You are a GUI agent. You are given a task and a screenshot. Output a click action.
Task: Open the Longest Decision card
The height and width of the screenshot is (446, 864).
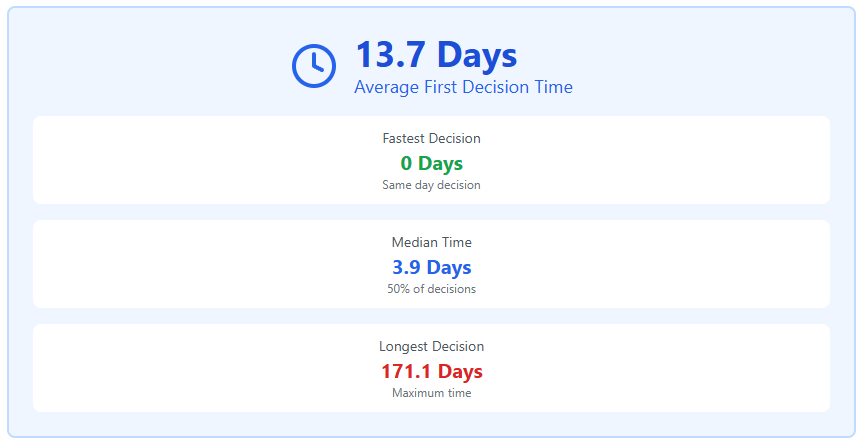tap(431, 368)
